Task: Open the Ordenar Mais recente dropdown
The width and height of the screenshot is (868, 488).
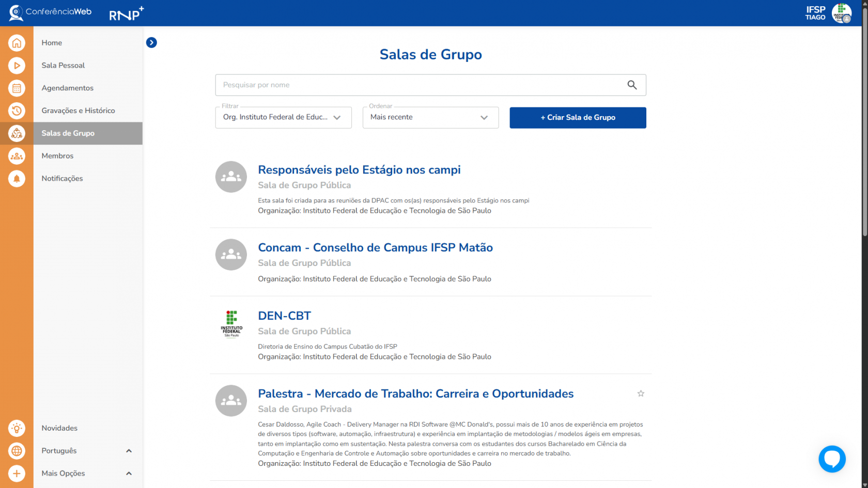Action: [430, 118]
